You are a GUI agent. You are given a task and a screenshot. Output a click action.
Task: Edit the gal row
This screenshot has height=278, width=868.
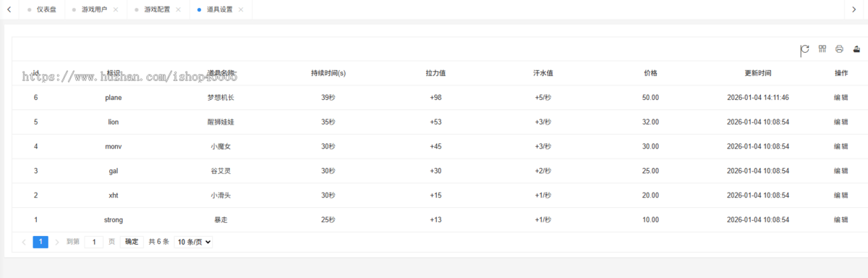pyautogui.click(x=841, y=171)
